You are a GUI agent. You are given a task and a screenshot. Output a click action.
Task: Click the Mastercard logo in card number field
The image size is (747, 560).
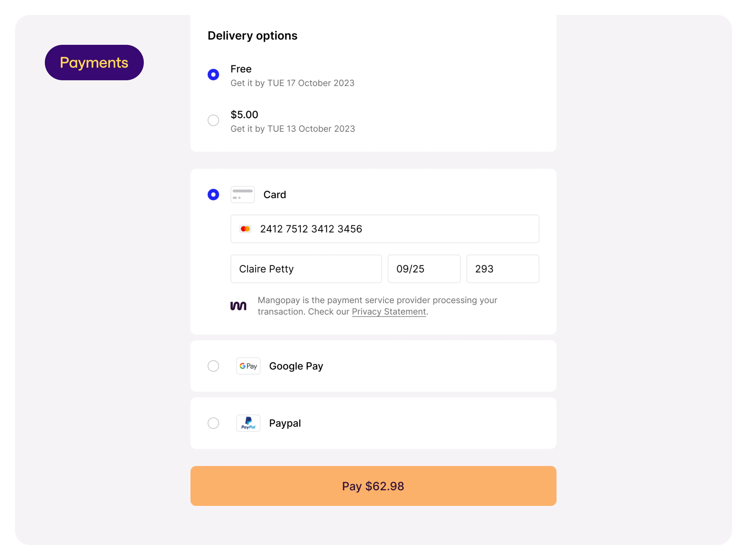coord(246,228)
